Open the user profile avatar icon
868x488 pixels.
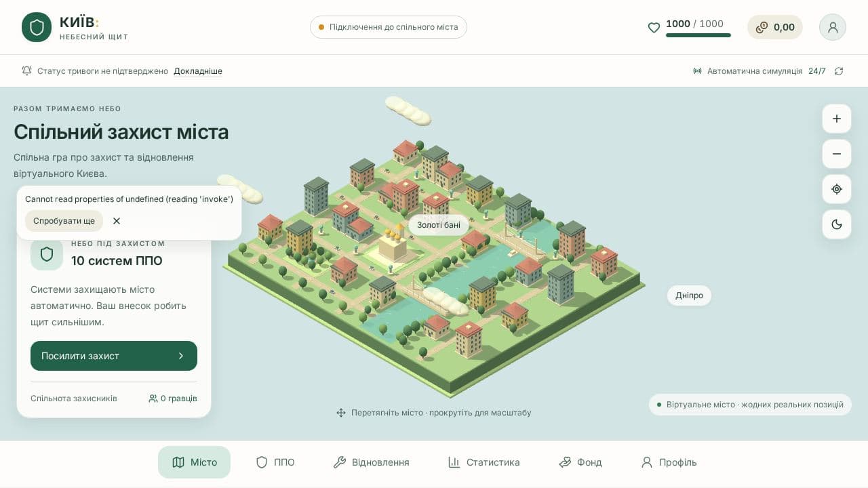pyautogui.click(x=833, y=27)
